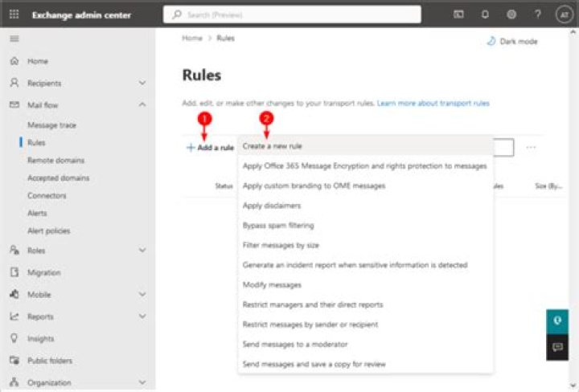This screenshot has height=392, width=579.
Task: Click the black feedback chat button
Action: (x=557, y=347)
